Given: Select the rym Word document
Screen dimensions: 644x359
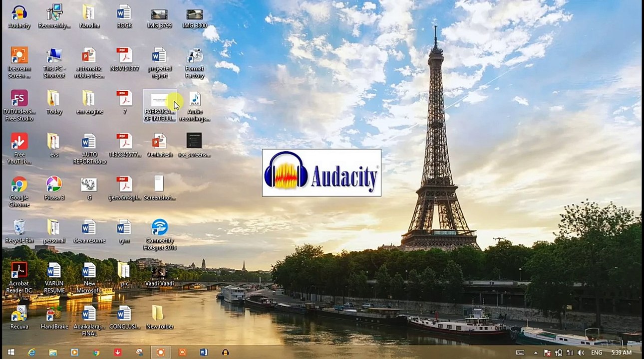Looking at the screenshot, I should pos(124,231).
